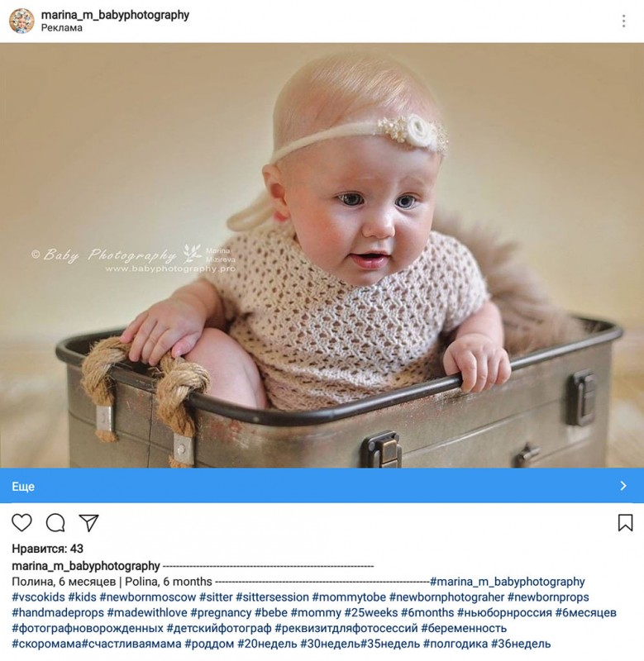The width and height of the screenshot is (644, 661).
Task: Click the 'Еще' call-to-action banner
Action: tap(322, 486)
